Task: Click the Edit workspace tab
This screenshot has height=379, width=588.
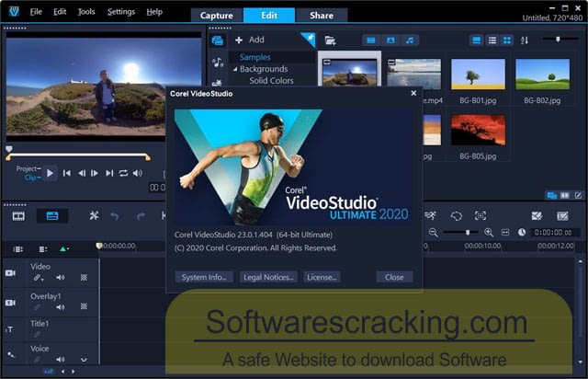Action: pos(269,16)
